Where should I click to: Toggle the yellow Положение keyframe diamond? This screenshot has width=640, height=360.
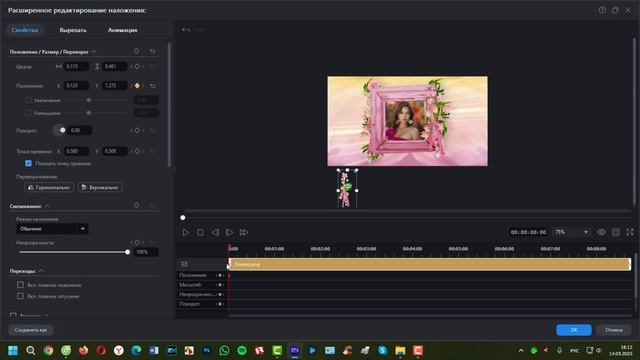point(137,86)
